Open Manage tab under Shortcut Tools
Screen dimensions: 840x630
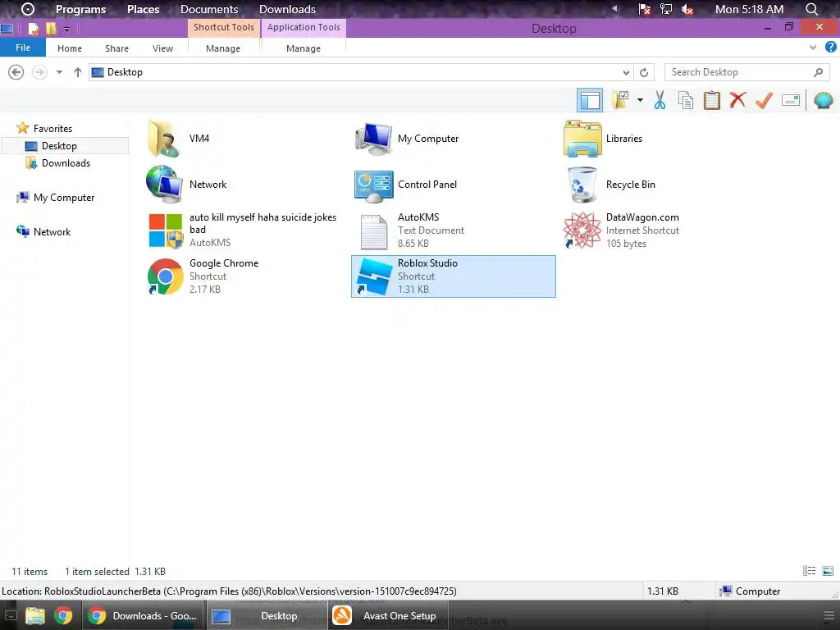pos(223,48)
